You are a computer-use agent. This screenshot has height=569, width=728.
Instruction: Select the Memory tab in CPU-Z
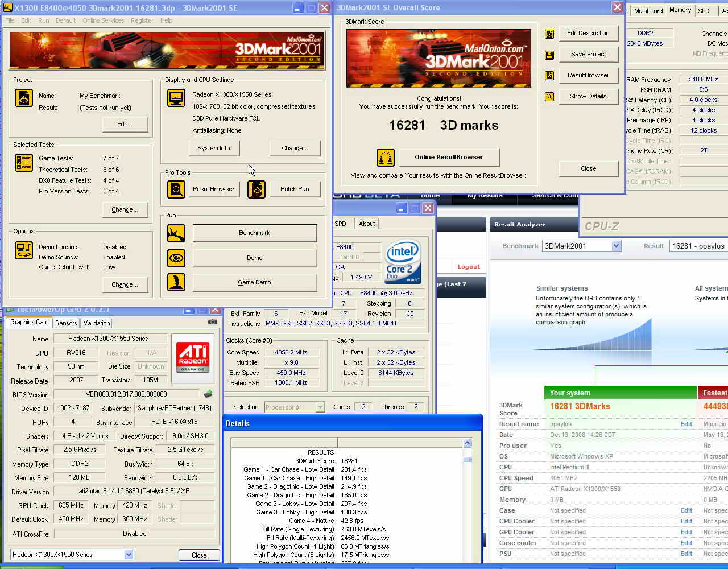click(x=680, y=10)
